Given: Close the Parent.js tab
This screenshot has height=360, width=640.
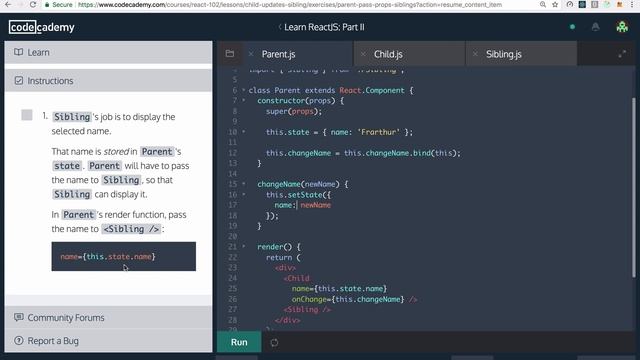Looking at the screenshot, I should [x=251, y=54].
